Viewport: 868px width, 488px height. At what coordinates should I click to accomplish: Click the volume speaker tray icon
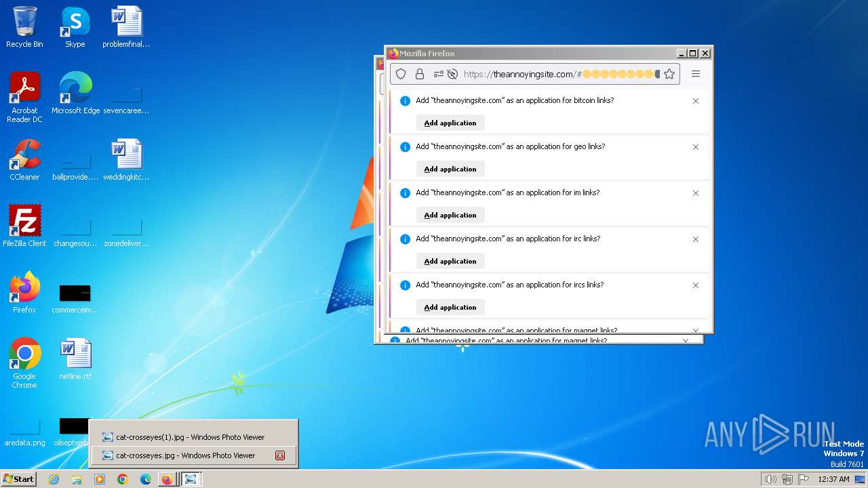pyautogui.click(x=770, y=479)
